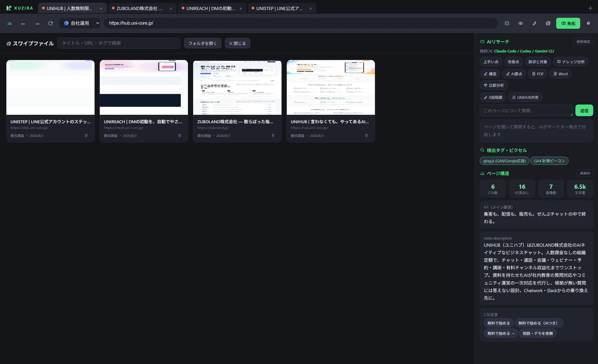Click the UNIHUB共有 share chip
Screen dimensions: 598x364
(525, 97)
